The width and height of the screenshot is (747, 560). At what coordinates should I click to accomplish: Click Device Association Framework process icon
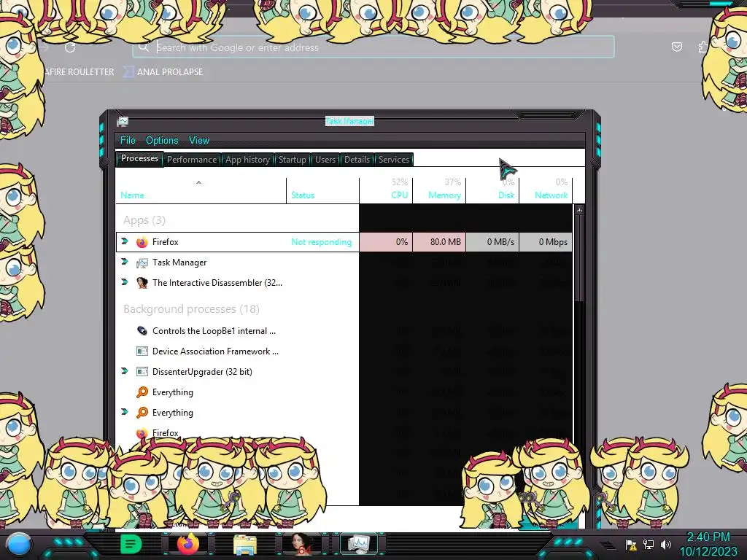[142, 351]
